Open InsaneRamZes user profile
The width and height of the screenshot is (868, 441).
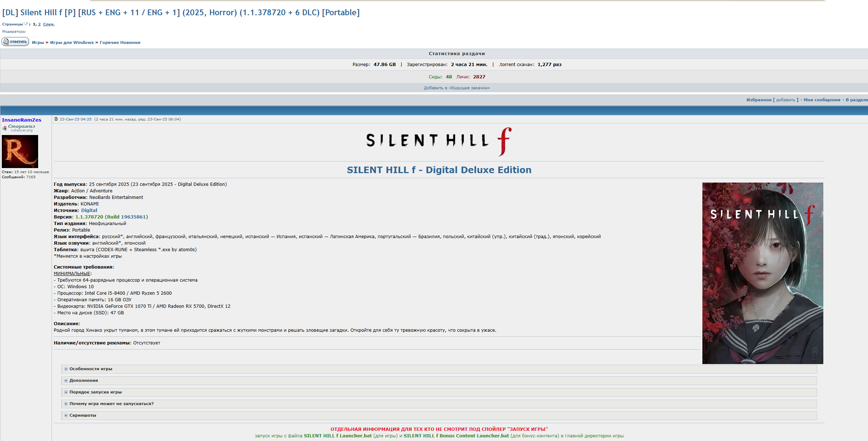pos(21,120)
